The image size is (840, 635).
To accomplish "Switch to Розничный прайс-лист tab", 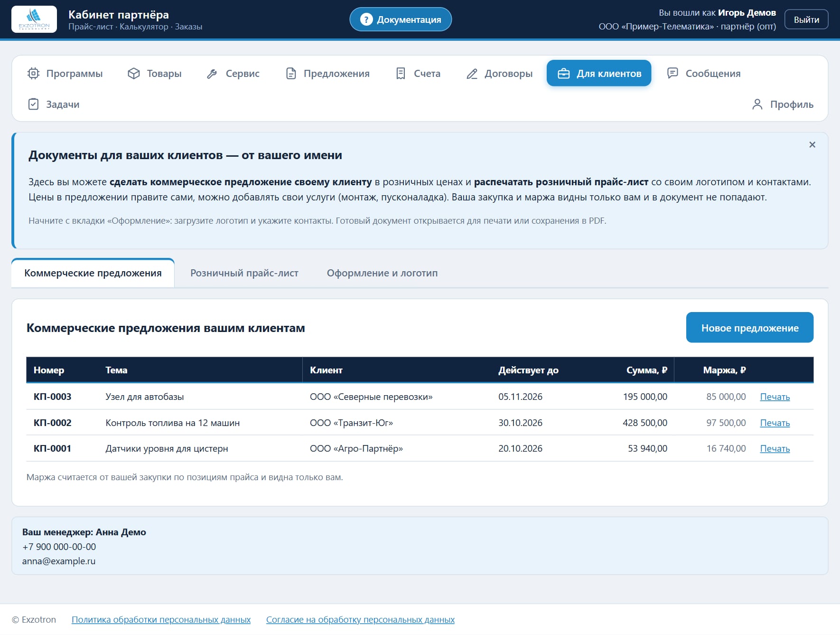I will coord(244,273).
